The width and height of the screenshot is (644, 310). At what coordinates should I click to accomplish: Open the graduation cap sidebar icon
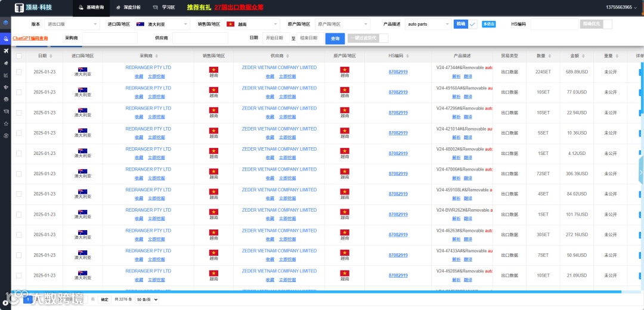point(6,111)
